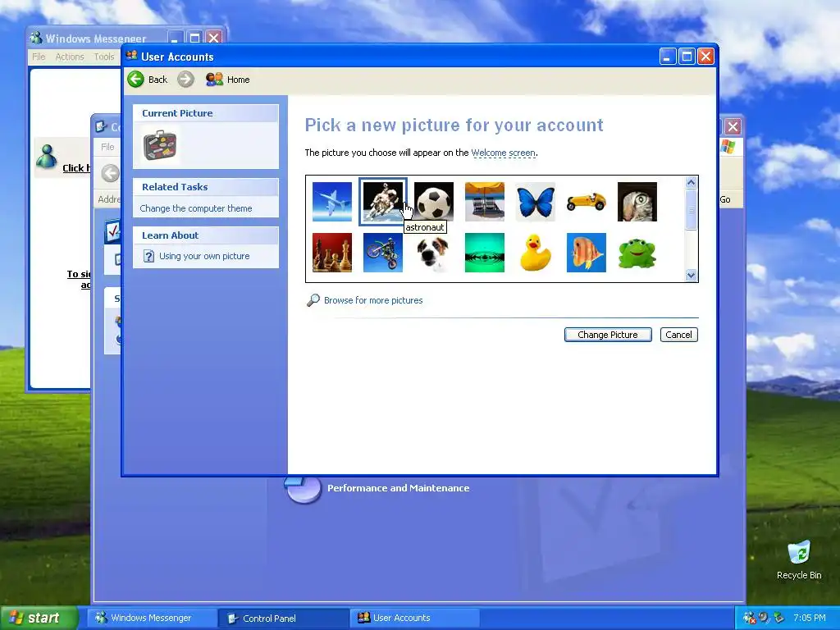Click Go button in Control Panel address bar
The height and width of the screenshot is (630, 840).
click(725, 199)
